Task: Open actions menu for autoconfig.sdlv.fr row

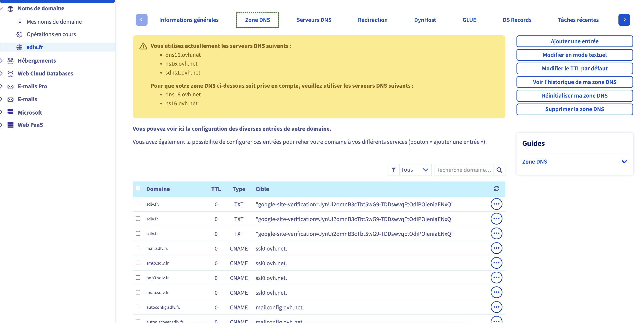Action: pyautogui.click(x=496, y=307)
